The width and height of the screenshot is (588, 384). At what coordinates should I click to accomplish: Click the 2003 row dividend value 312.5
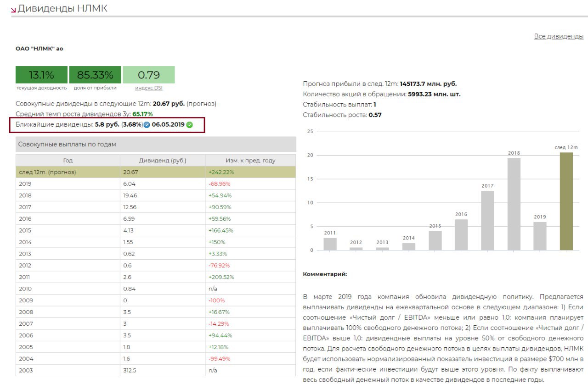click(130, 370)
